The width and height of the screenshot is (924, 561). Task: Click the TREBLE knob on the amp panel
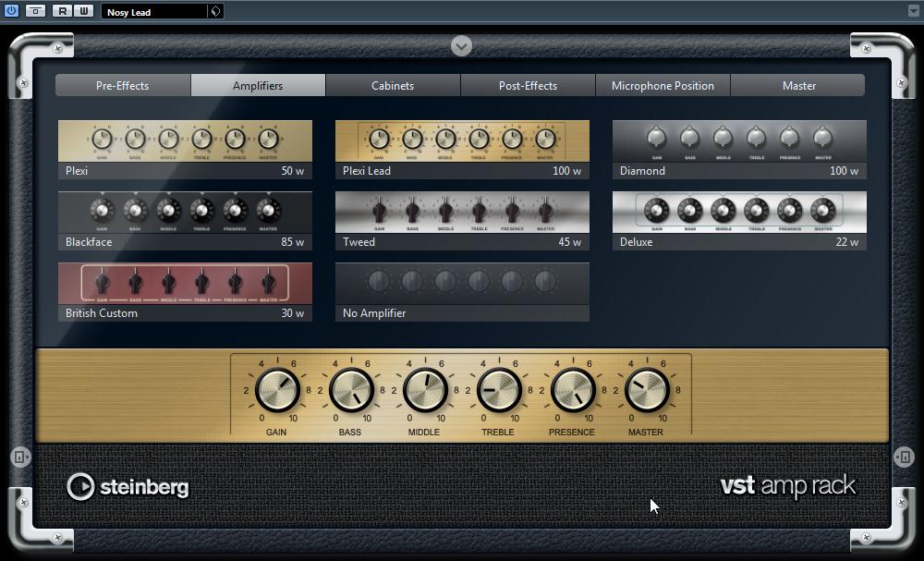point(499,390)
